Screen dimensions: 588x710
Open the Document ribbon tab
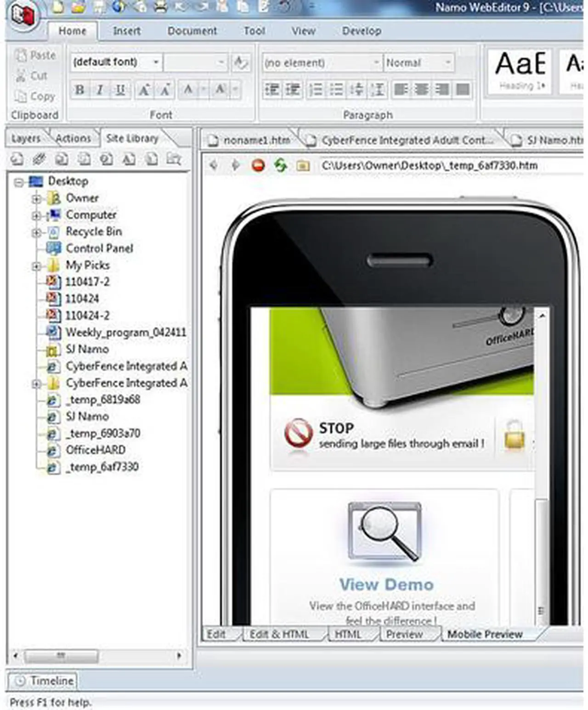192,31
